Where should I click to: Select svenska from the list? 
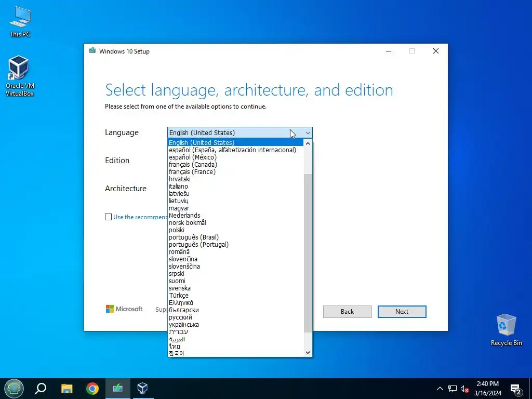click(x=236, y=288)
